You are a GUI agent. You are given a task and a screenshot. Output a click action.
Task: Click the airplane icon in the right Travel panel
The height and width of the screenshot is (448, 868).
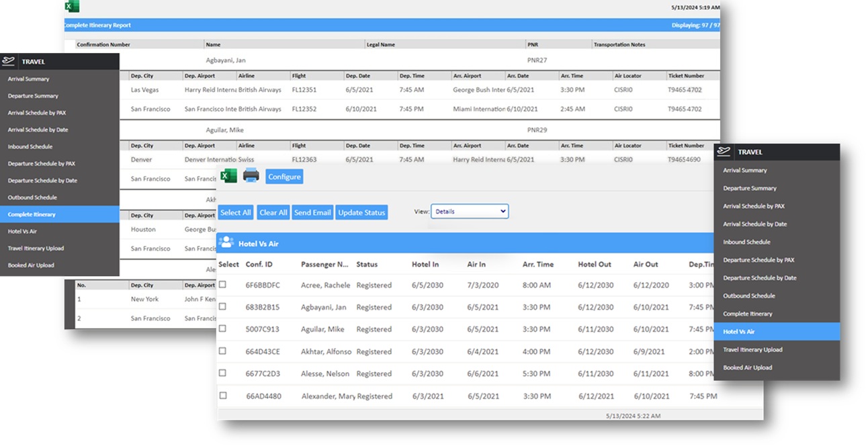click(724, 152)
